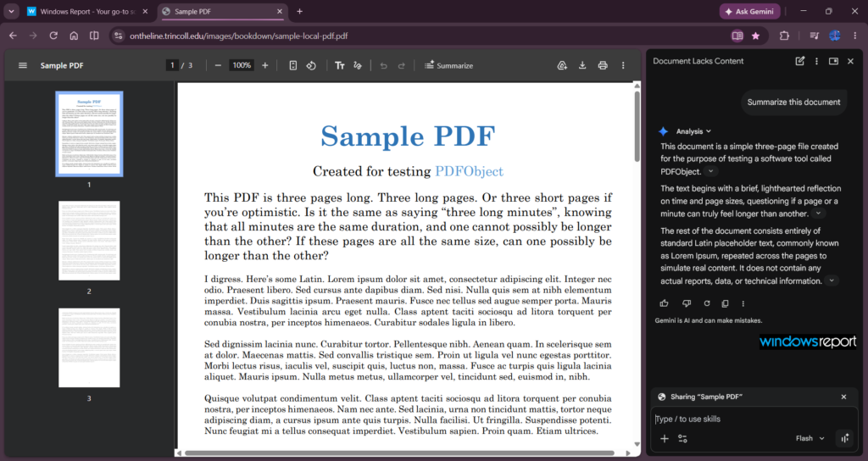868x461 pixels.
Task: Click the Ask Gemini button
Action: (x=749, y=12)
